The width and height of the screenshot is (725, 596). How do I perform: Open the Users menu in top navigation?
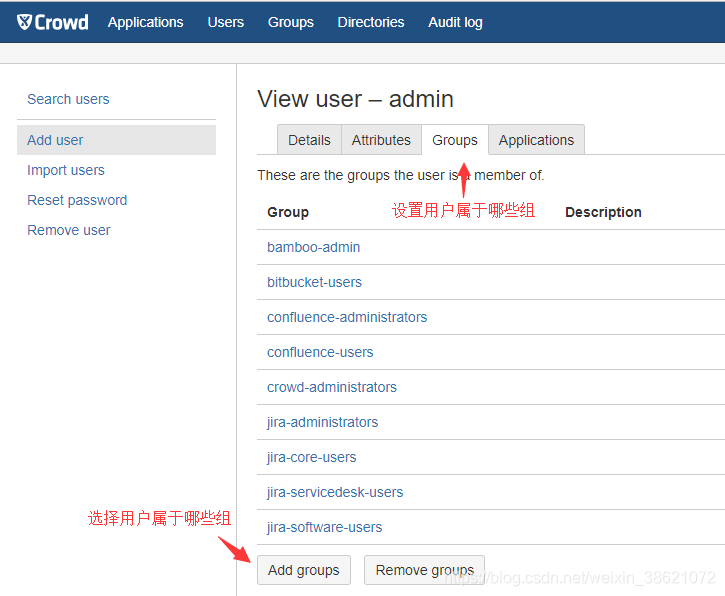tap(226, 22)
